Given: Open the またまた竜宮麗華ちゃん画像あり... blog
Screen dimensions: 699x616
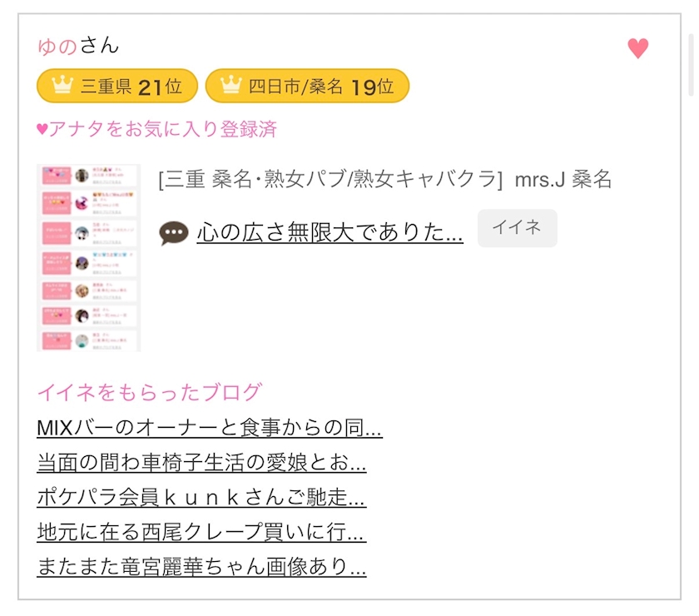Looking at the screenshot, I should pyautogui.click(x=201, y=567).
